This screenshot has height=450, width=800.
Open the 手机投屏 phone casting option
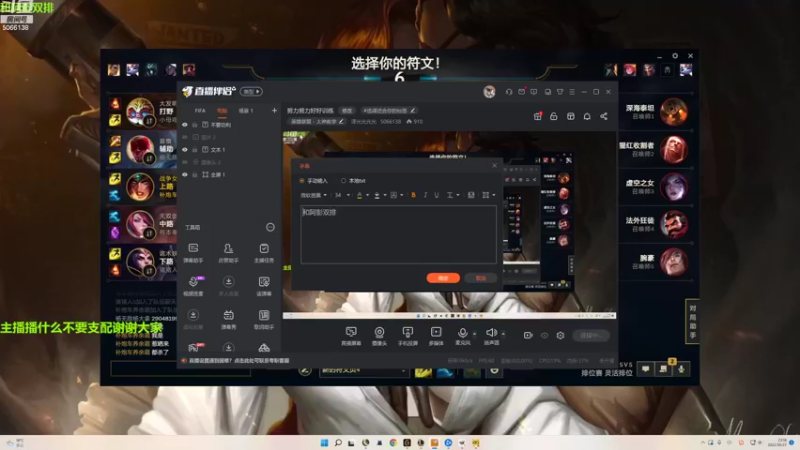pyautogui.click(x=407, y=336)
